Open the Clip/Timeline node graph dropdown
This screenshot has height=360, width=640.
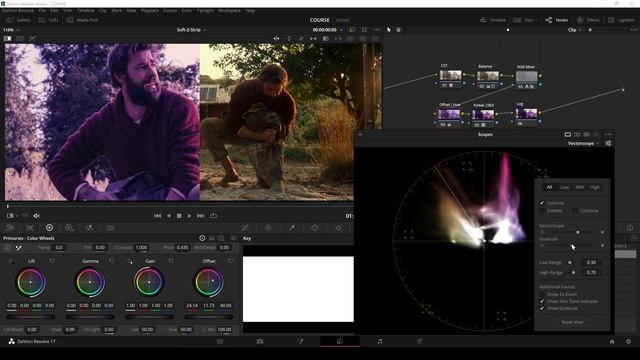574,30
